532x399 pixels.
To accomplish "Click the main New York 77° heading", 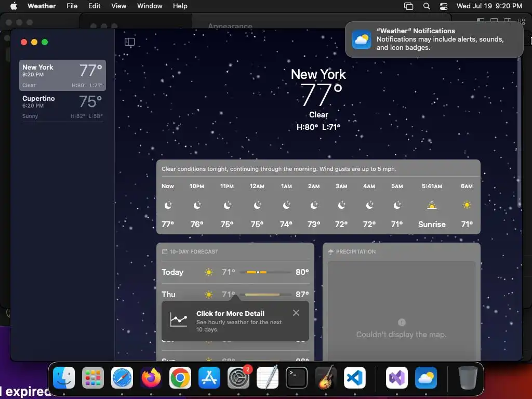I will [318, 88].
